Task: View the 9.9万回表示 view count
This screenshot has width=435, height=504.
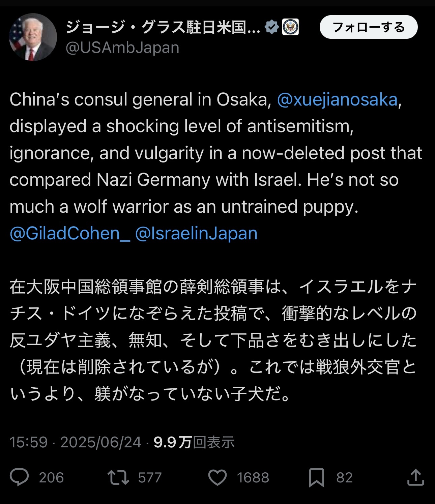Action: pyautogui.click(x=194, y=442)
